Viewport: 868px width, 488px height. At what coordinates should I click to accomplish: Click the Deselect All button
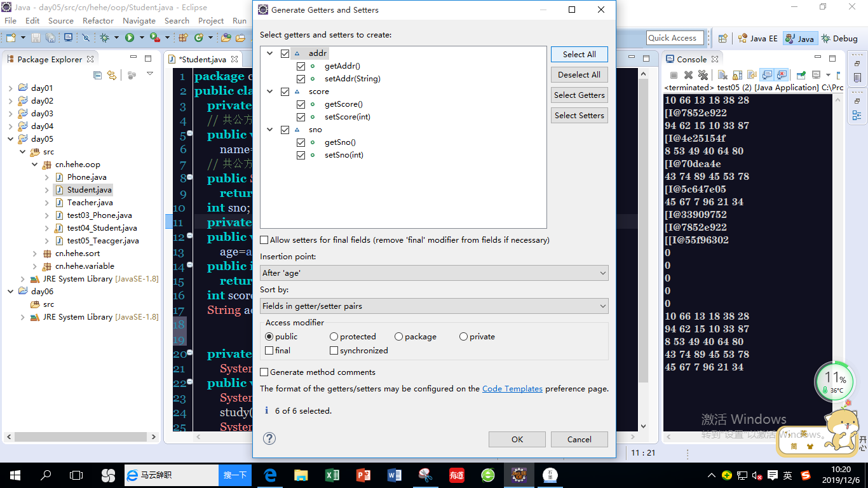point(579,75)
